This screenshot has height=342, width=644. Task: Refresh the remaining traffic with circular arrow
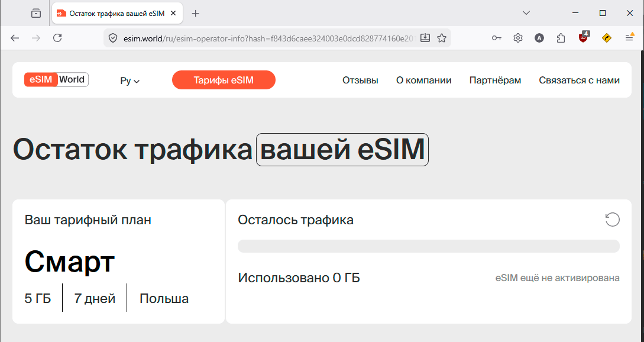click(x=613, y=220)
